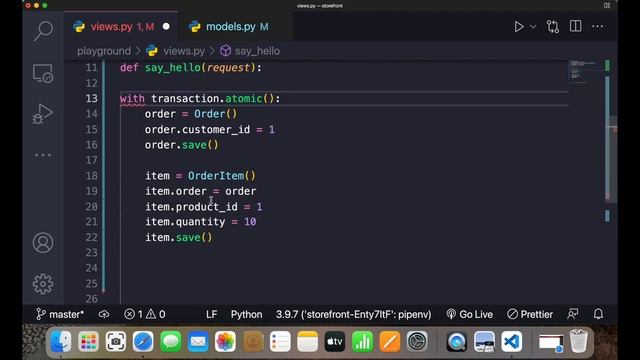Open Numbers from the dock
Screen dimensions: 640x360
pyautogui.click(x=362, y=341)
